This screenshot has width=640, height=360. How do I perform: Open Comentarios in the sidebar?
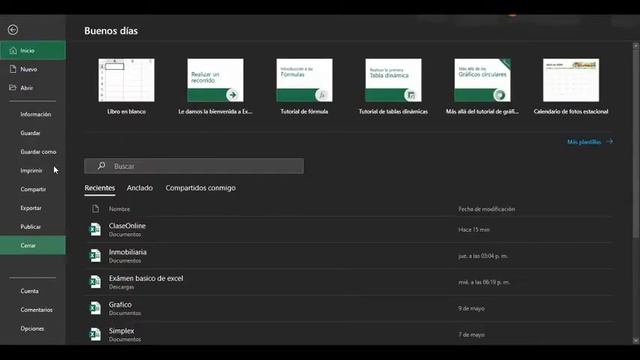pos(36,310)
